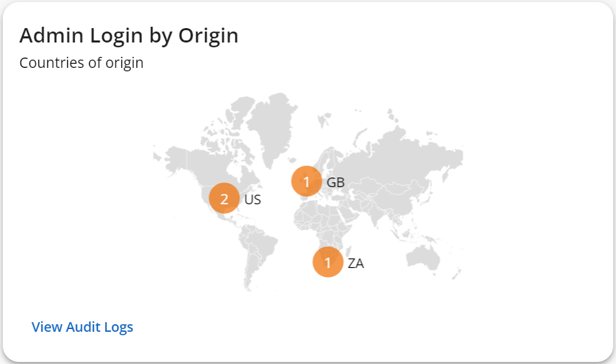Click the US country label

(252, 200)
